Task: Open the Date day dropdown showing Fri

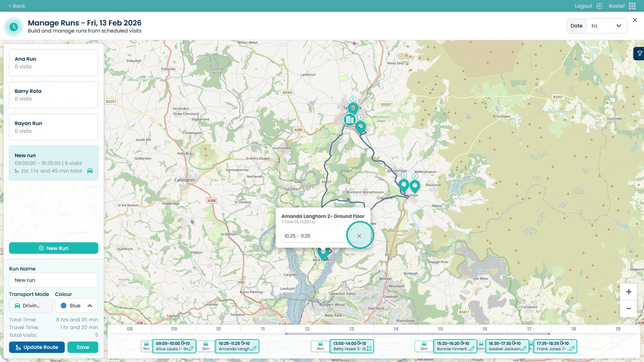Action: tap(606, 26)
